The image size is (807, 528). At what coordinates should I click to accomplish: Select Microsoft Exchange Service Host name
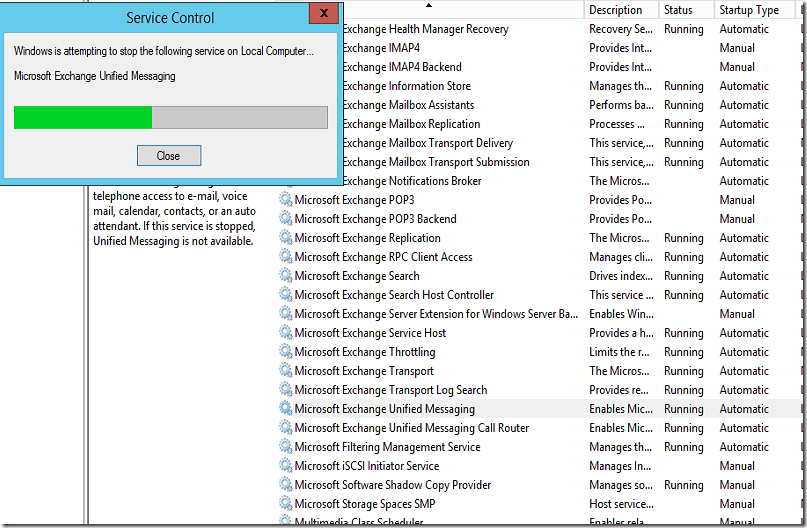(x=370, y=333)
